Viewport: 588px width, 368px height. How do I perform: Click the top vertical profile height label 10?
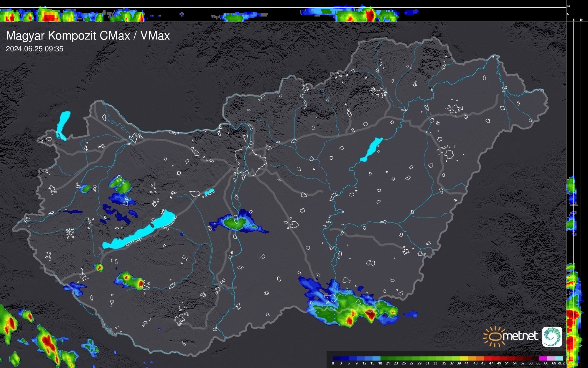(568, 6)
